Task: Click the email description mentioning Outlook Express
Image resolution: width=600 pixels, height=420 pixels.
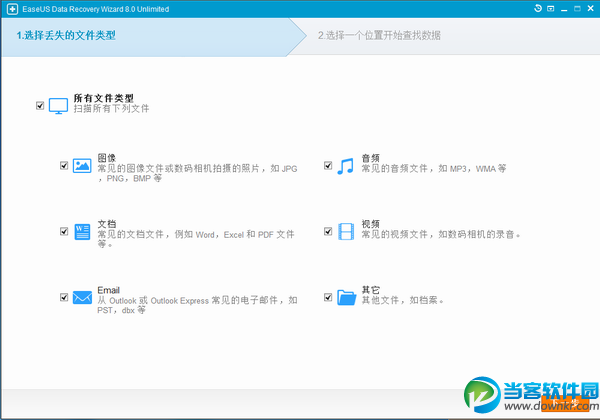Action: click(x=197, y=305)
